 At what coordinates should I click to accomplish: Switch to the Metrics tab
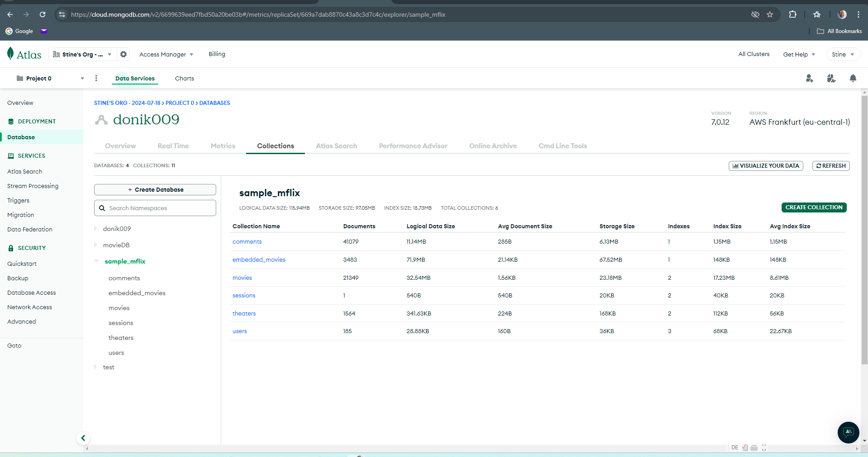tap(223, 146)
